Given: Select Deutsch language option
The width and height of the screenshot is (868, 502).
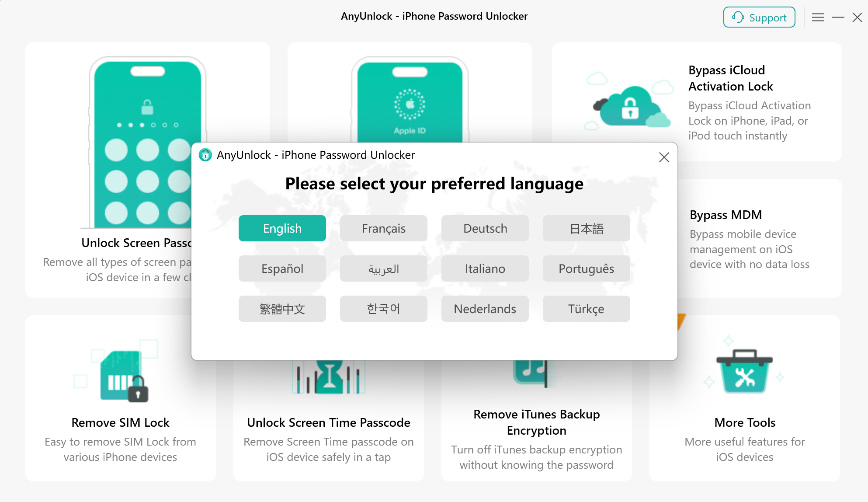Looking at the screenshot, I should click(x=485, y=228).
